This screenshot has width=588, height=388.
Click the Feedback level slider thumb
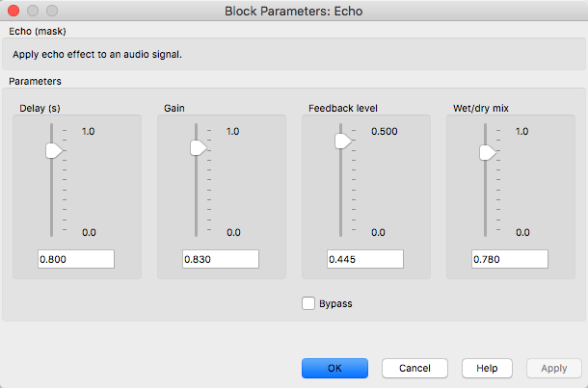pyautogui.click(x=342, y=142)
